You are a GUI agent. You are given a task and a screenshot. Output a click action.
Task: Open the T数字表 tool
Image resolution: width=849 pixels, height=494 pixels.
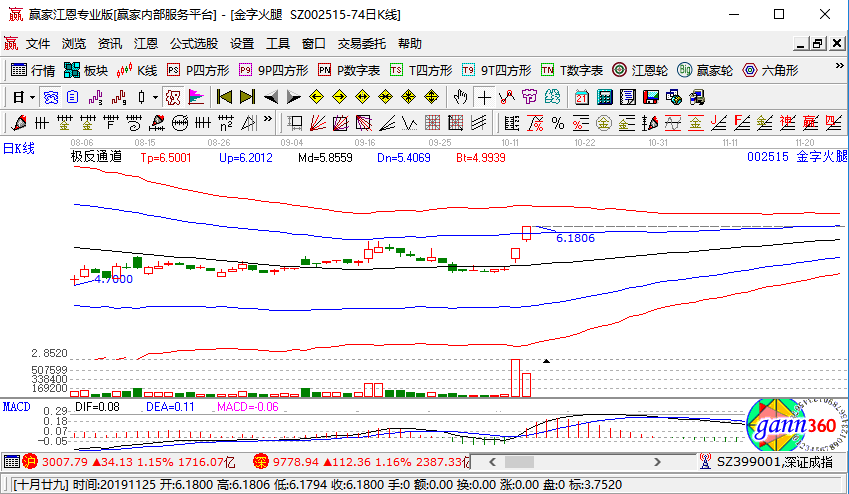572,70
